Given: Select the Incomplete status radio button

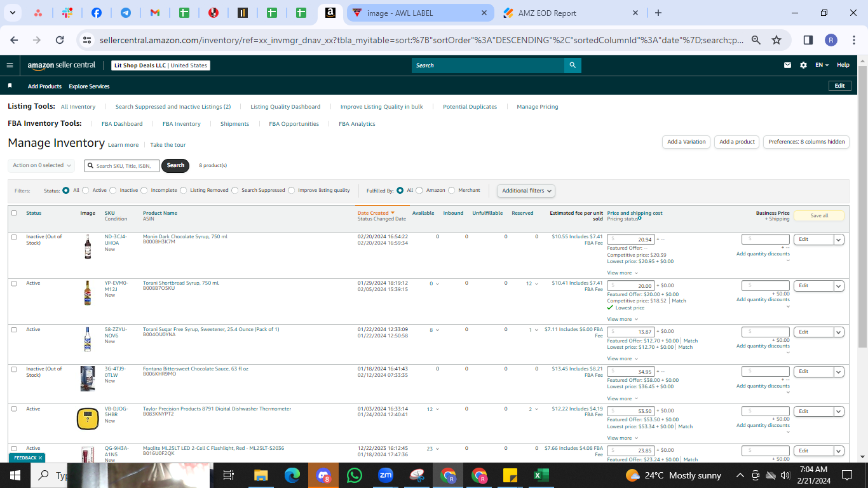Looking at the screenshot, I should click(144, 190).
